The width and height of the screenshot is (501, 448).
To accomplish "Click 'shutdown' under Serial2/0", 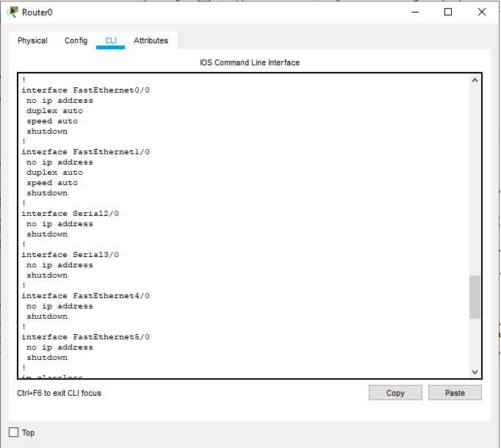I will (x=47, y=234).
